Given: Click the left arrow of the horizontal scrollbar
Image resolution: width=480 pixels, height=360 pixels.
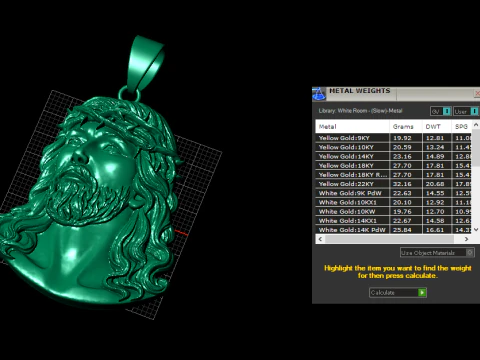Looking at the screenshot, I should click(320, 239).
